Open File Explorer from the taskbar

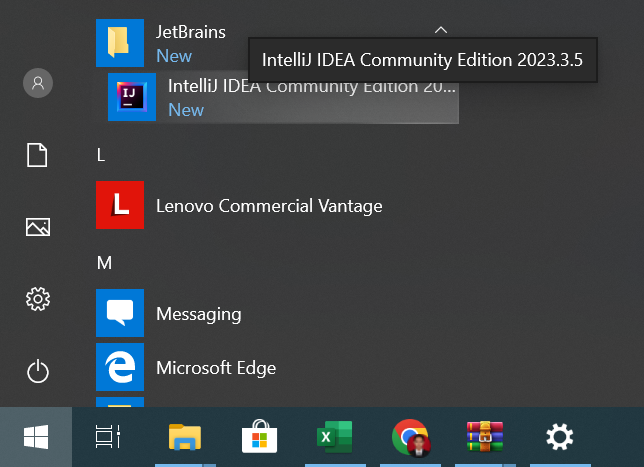coord(185,437)
